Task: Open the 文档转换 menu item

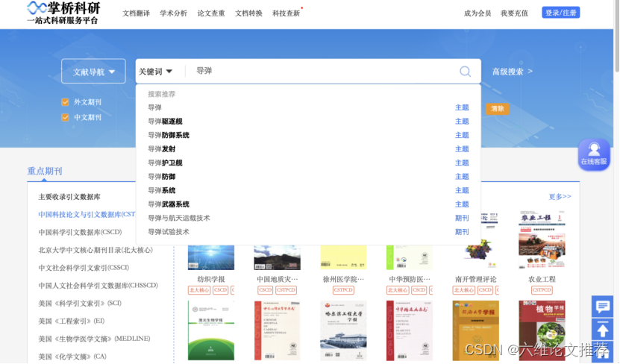Action: coord(248,13)
